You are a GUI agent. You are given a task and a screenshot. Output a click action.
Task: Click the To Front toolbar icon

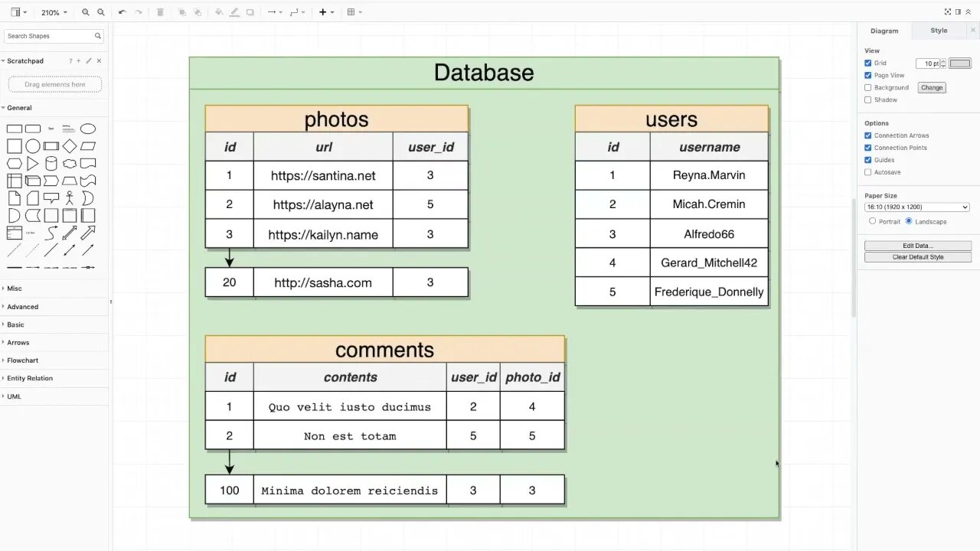tap(182, 12)
